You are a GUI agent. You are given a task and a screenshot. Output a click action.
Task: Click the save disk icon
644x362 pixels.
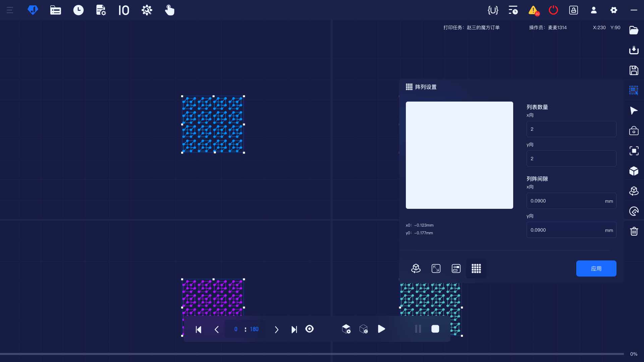pos(634,70)
